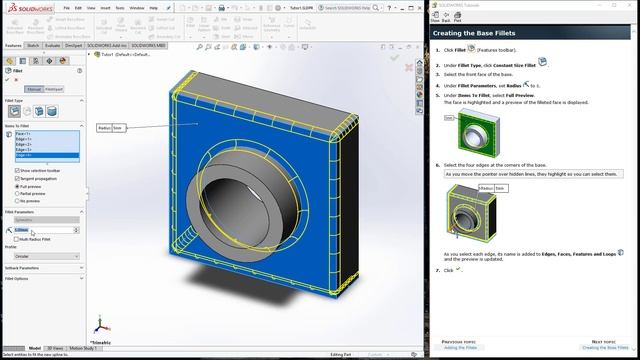Select Constant Size Fillet type icon
The width and height of the screenshot is (640, 360).
click(x=14, y=111)
